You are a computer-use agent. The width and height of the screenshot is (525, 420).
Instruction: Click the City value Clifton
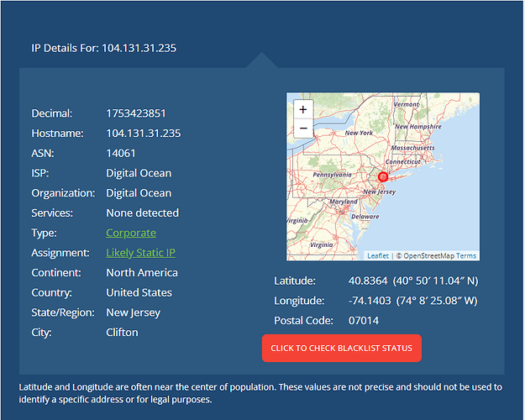pos(122,333)
